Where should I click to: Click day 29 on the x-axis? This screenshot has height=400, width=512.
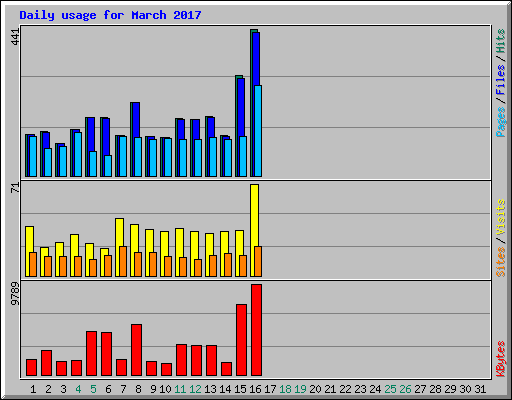(x=450, y=389)
